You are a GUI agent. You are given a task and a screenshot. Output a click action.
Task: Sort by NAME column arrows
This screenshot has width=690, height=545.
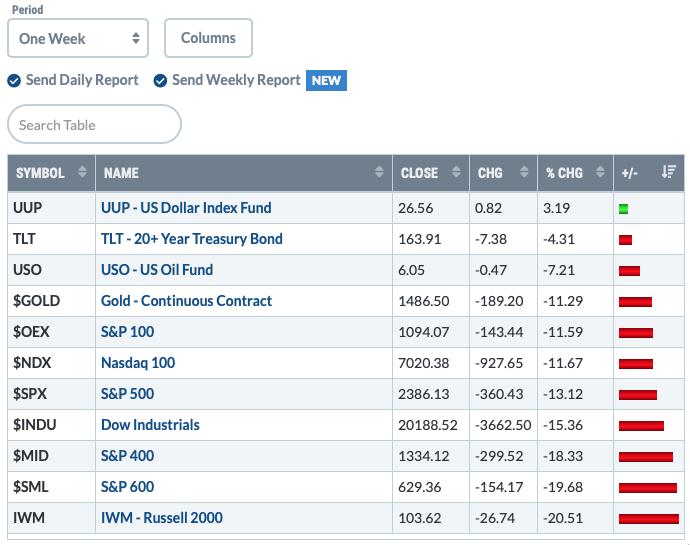(379, 172)
